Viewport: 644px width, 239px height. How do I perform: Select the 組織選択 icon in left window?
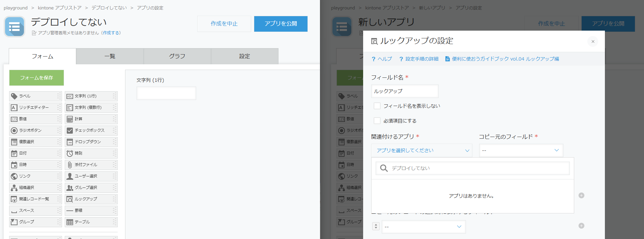14,188
